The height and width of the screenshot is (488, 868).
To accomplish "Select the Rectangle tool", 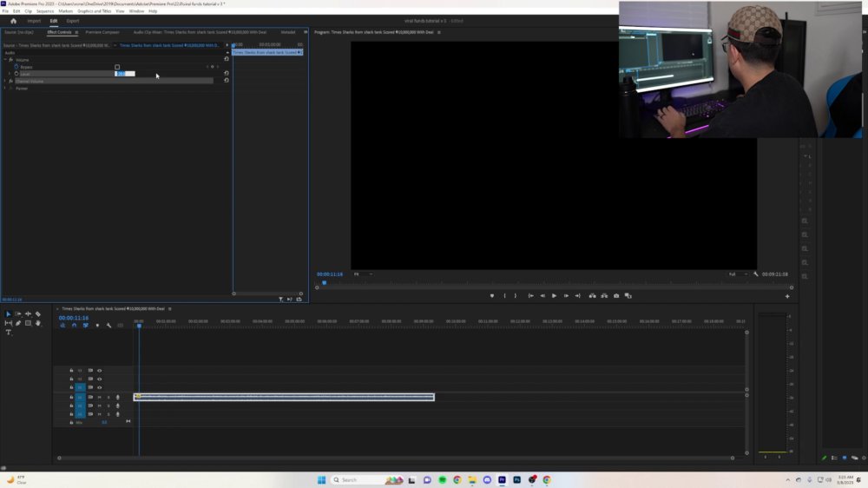I will (x=29, y=323).
